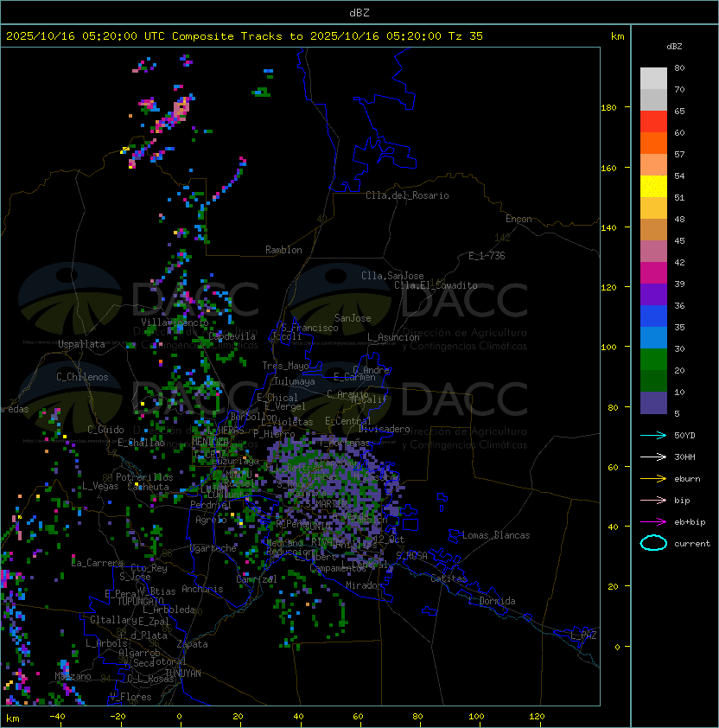Click the Capdevila map label

coord(232,336)
